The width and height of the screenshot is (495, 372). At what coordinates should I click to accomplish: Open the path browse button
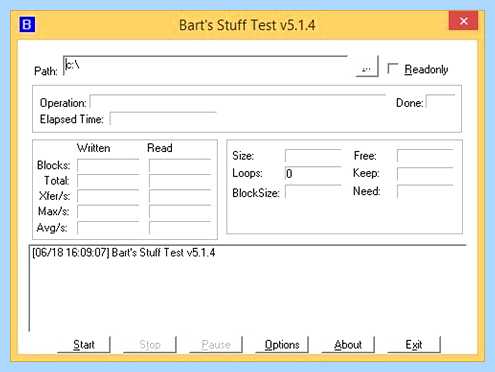[x=367, y=67]
